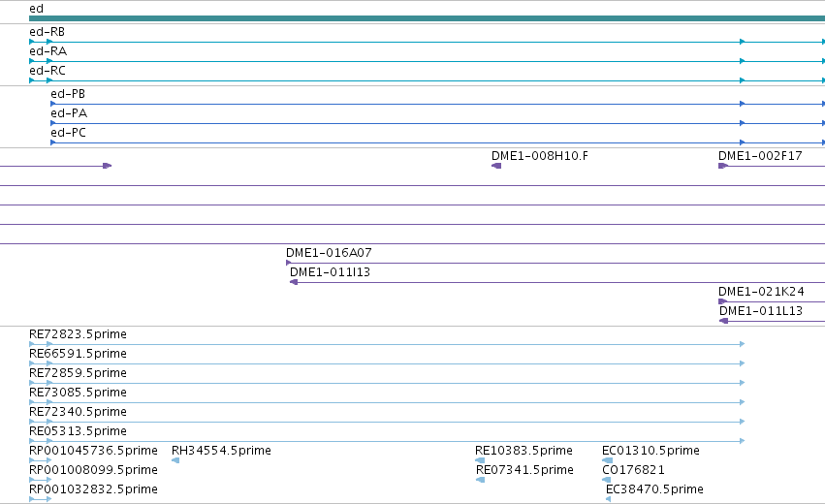Click the RE05313.5prime end arrow glyph
825x504 pixels.
742,441
